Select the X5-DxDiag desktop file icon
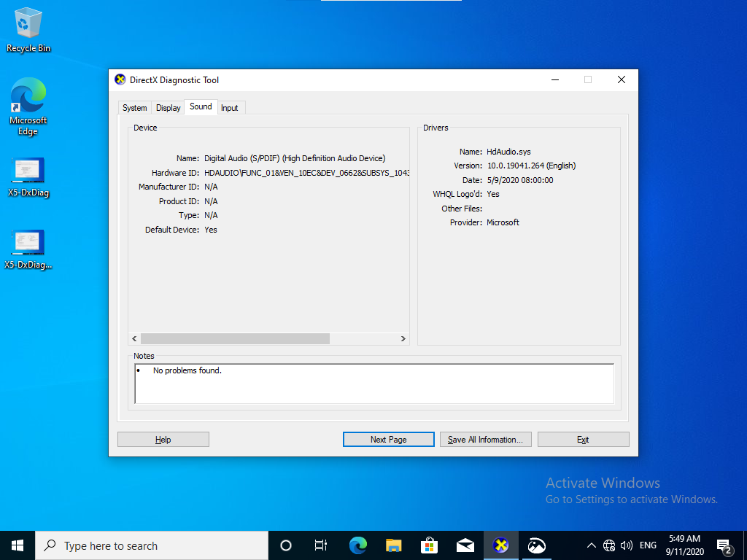Image resolution: width=747 pixels, height=560 pixels. coord(28,177)
